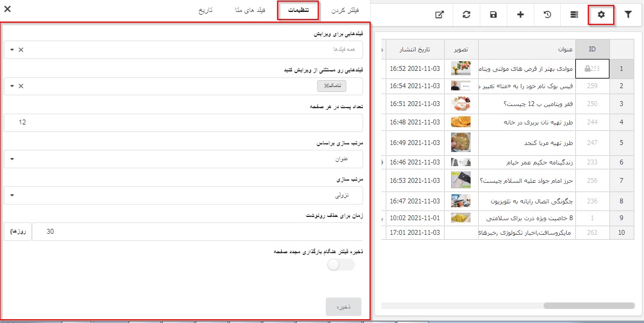
Task: Click the columns list icon in toolbar
Action: coord(574,15)
